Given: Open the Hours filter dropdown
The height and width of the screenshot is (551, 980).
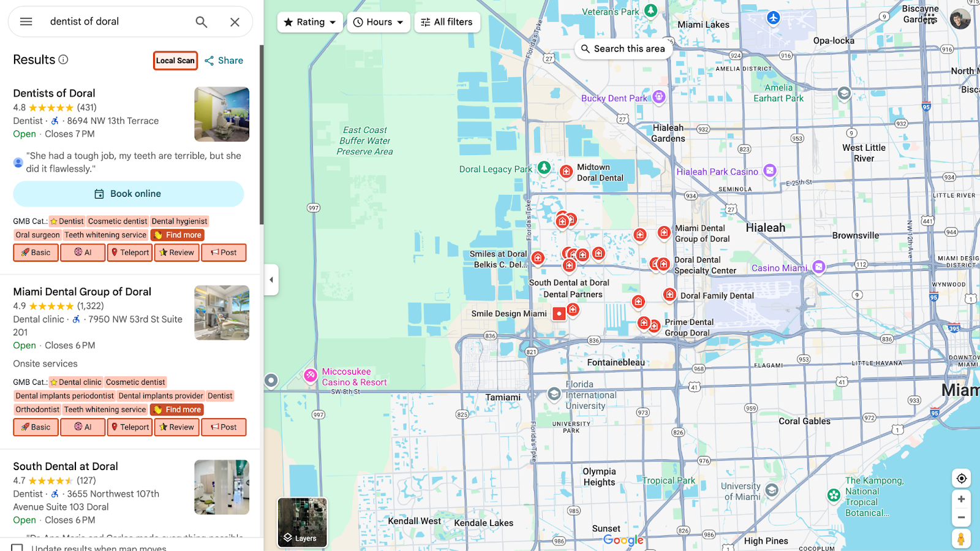Looking at the screenshot, I should [379, 22].
